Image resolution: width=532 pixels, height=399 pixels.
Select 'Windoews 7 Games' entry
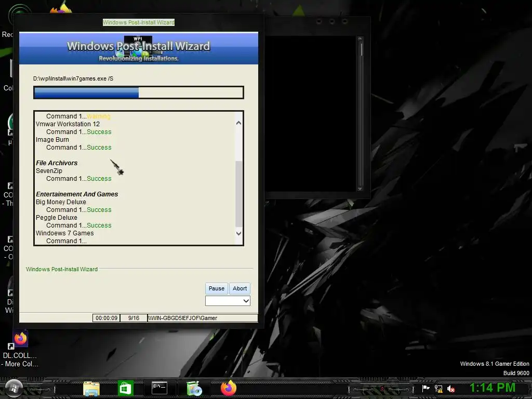pyautogui.click(x=65, y=233)
